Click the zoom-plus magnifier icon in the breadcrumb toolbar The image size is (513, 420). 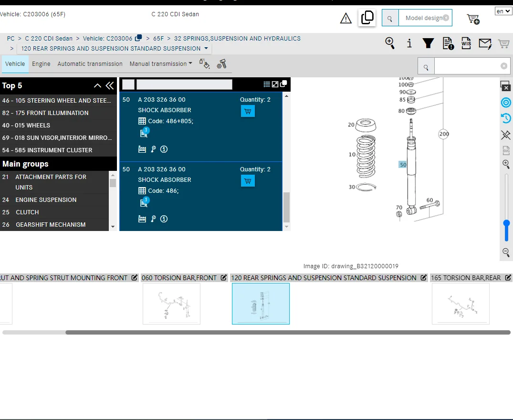(390, 43)
